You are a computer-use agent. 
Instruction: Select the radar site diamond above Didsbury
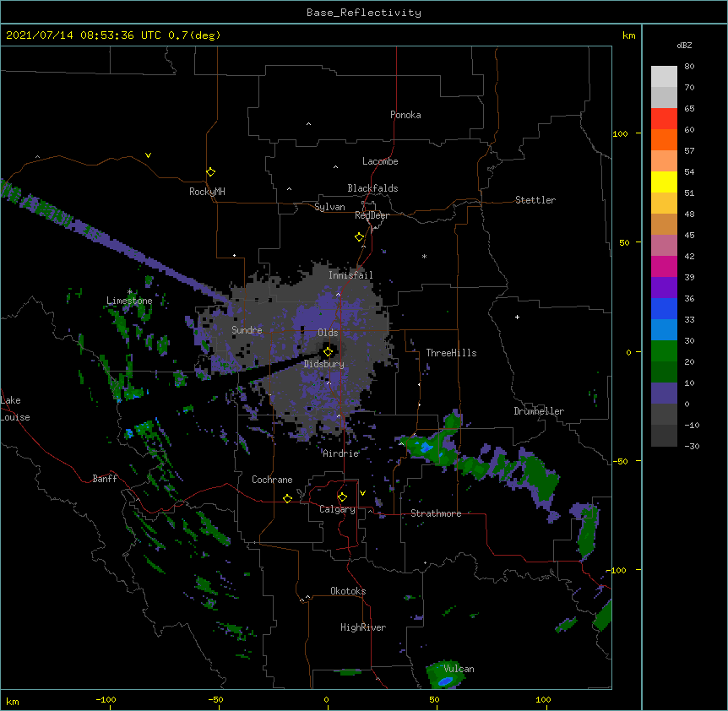click(x=328, y=352)
